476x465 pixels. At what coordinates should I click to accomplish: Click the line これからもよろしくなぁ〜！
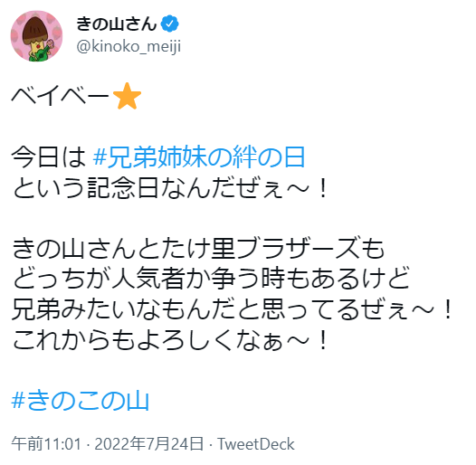click(x=171, y=340)
